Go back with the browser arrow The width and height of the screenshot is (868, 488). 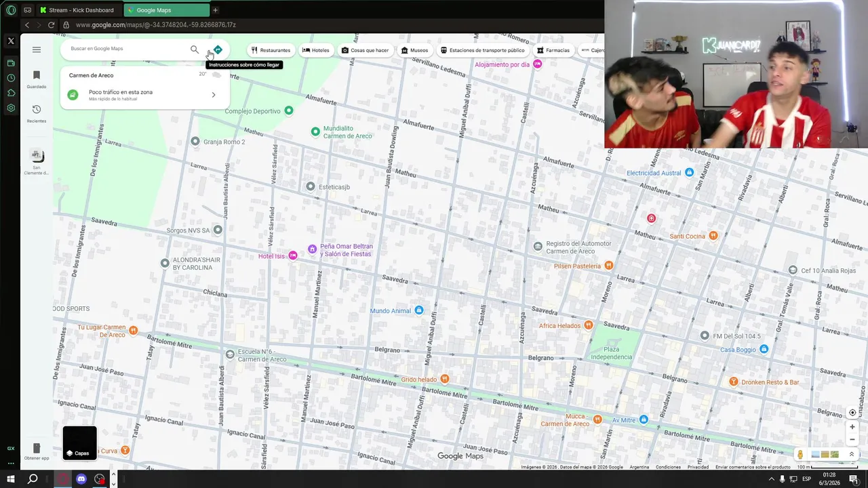[x=27, y=25]
